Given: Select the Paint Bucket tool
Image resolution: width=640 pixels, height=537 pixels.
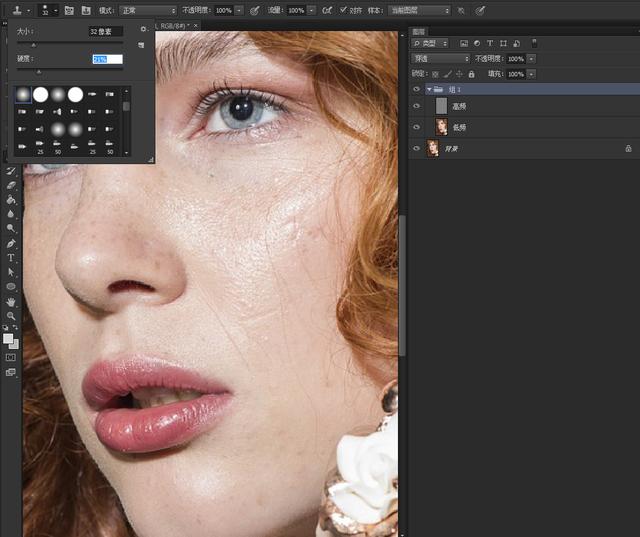Looking at the screenshot, I should click(11, 199).
